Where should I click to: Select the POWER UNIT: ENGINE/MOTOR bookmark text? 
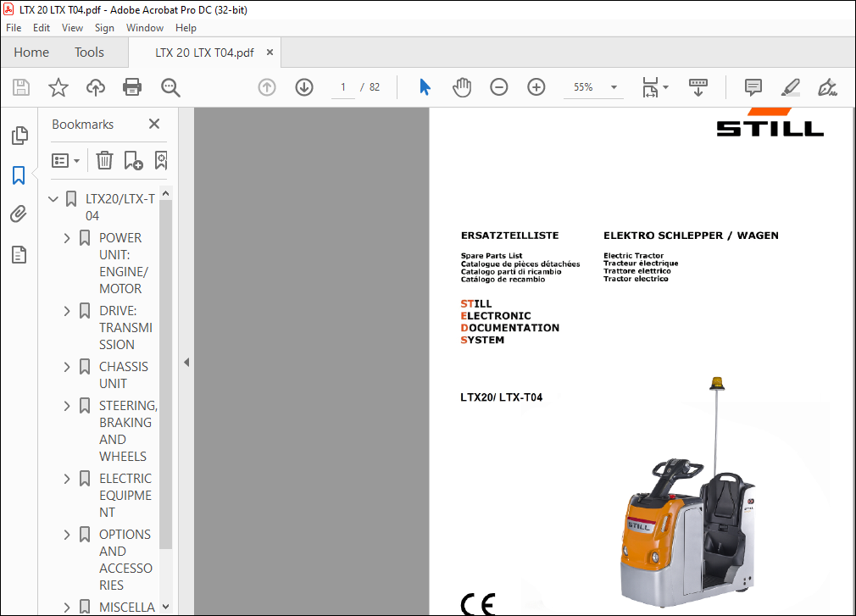[124, 264]
